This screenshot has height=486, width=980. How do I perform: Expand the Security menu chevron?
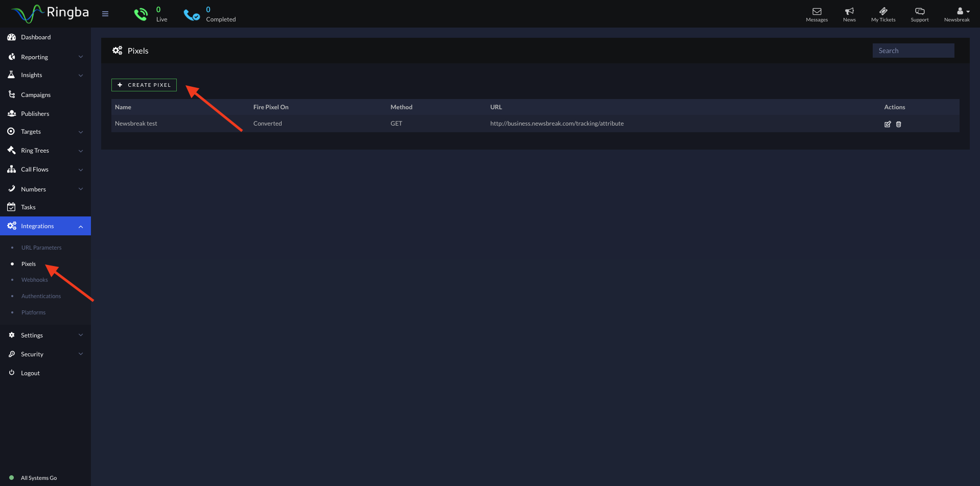(x=81, y=354)
